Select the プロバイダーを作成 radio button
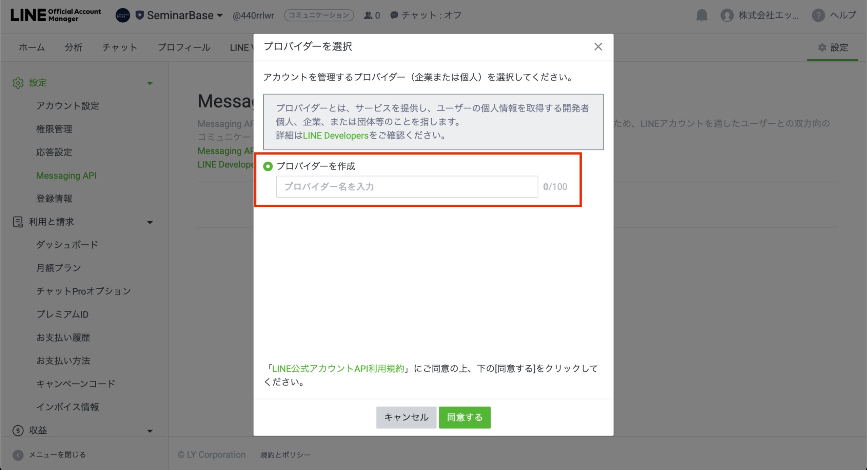Screen dimensions: 868x470 tap(268, 166)
